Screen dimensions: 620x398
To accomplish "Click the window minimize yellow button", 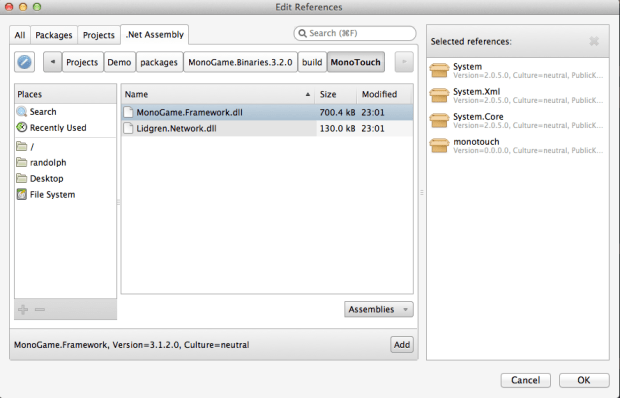I will [x=23, y=7].
